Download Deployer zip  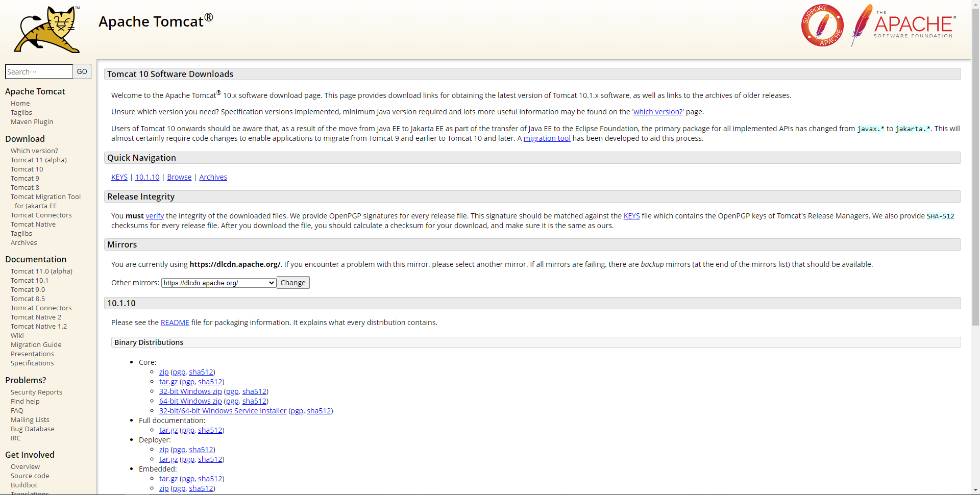(x=164, y=450)
